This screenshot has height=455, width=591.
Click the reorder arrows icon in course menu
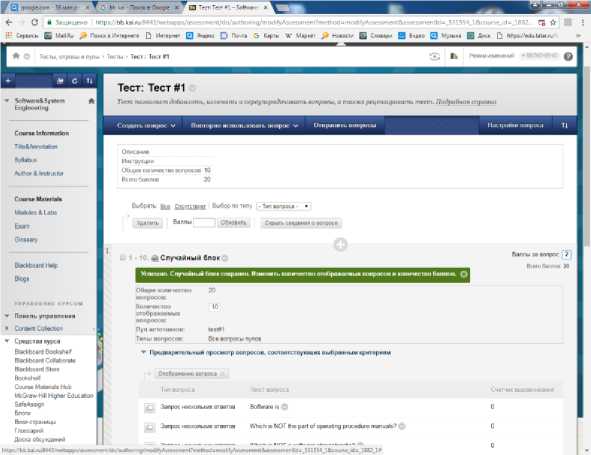[89, 81]
